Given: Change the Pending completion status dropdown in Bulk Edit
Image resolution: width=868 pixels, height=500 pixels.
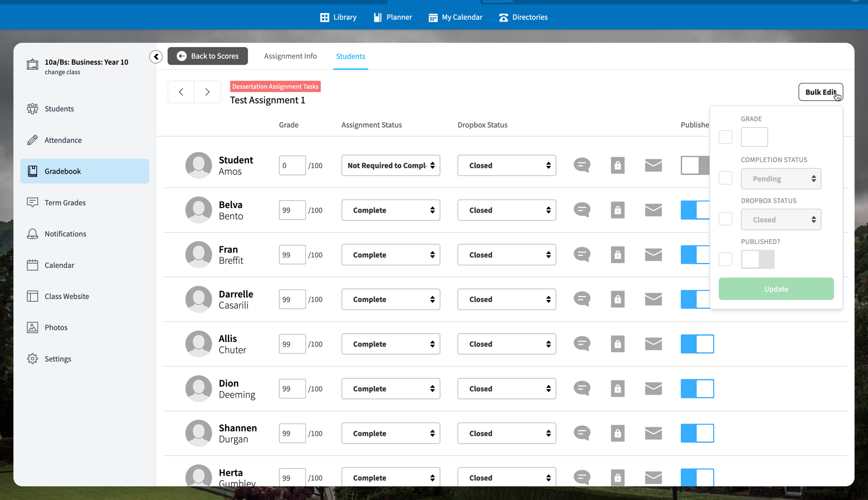Looking at the screenshot, I should pos(781,178).
